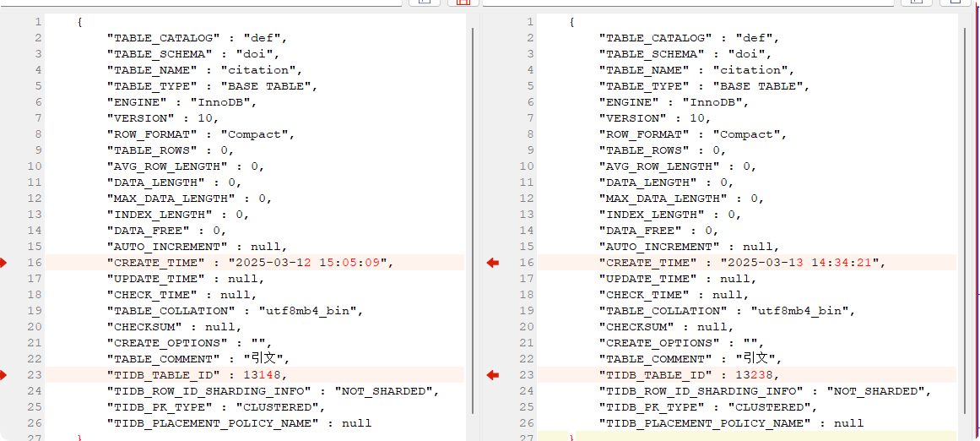Click "TABLE_CATALOG" line in left pane

pos(197,37)
